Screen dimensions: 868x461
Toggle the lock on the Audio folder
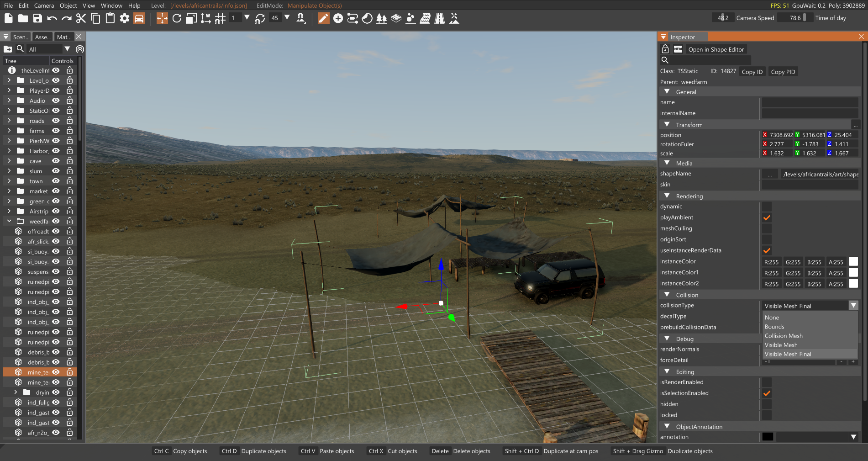click(69, 101)
